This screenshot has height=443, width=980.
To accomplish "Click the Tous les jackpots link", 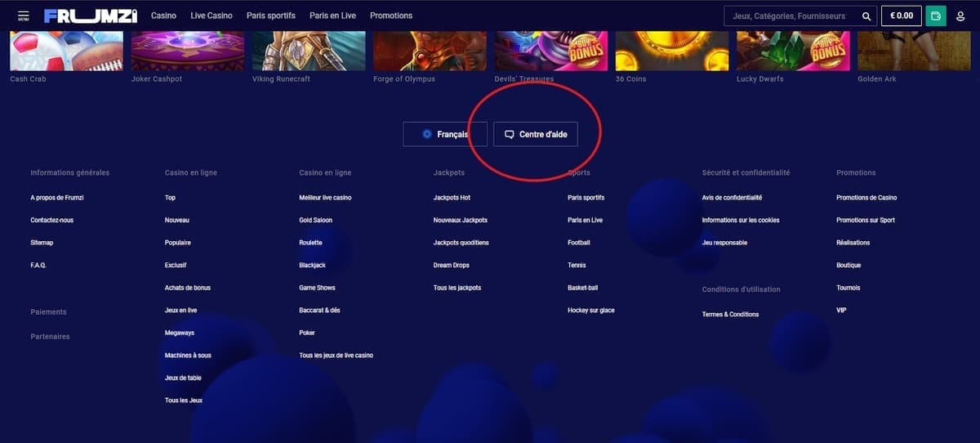I will (457, 288).
